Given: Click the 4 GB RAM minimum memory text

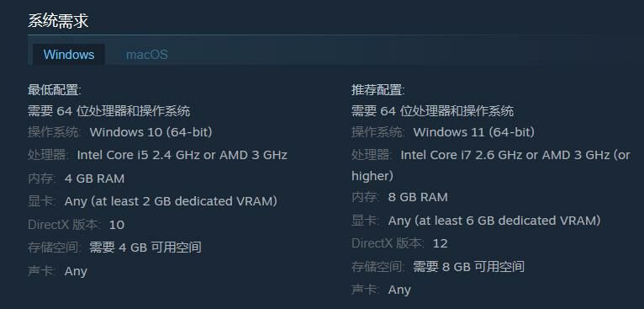Looking at the screenshot, I should (94, 178).
